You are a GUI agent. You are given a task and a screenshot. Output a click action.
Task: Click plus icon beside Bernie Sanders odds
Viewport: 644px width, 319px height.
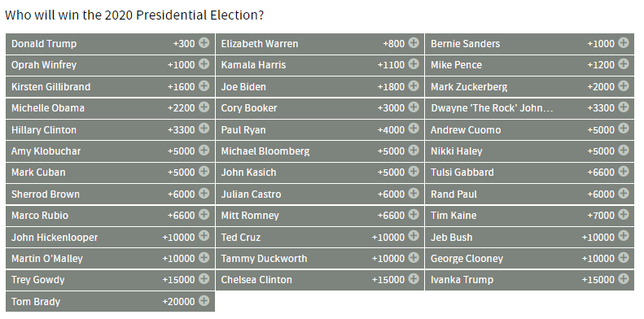[624, 42]
